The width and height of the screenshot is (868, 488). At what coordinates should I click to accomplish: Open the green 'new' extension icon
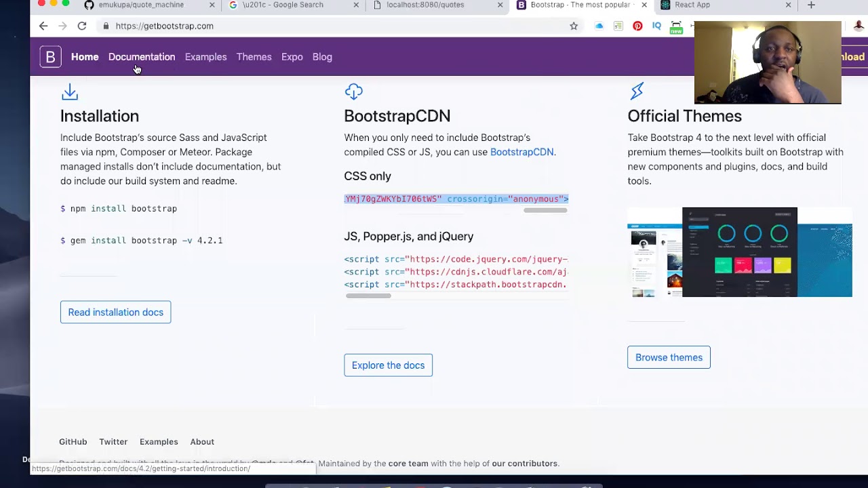pos(676,27)
